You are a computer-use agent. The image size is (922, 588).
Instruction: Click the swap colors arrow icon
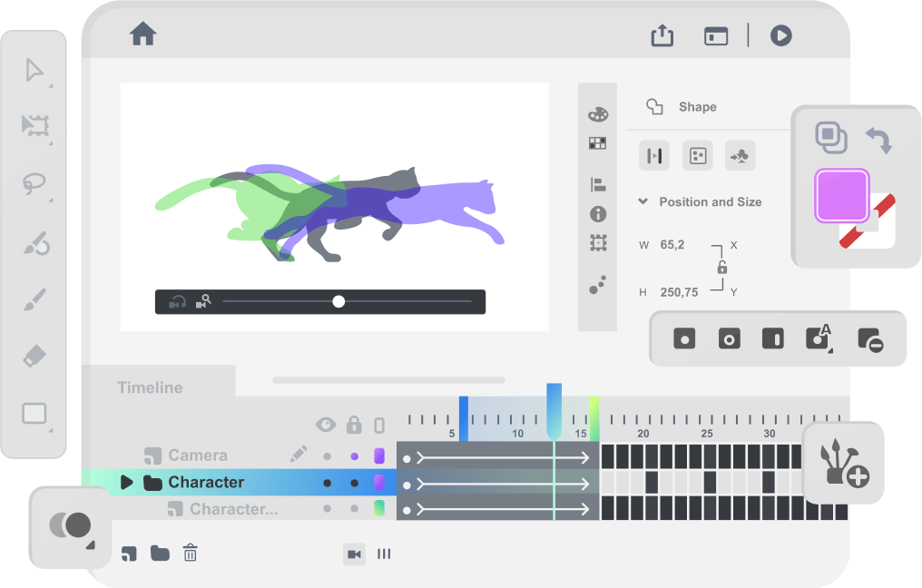pos(878,140)
